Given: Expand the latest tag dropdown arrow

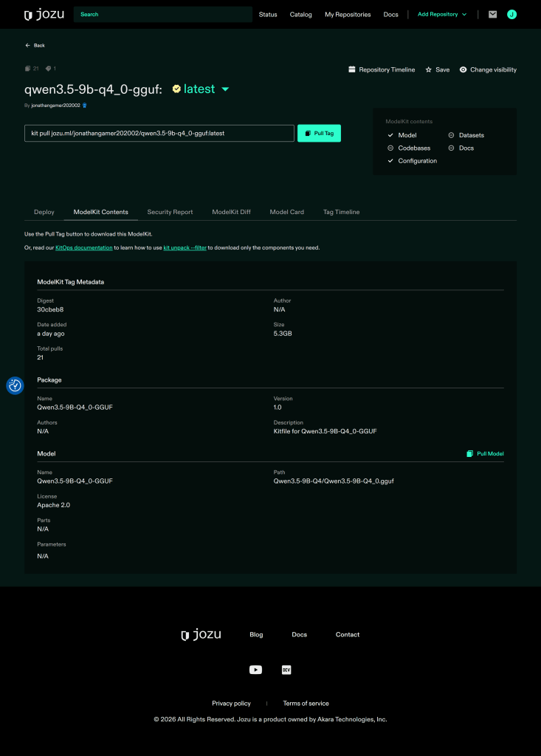Looking at the screenshot, I should (225, 89).
